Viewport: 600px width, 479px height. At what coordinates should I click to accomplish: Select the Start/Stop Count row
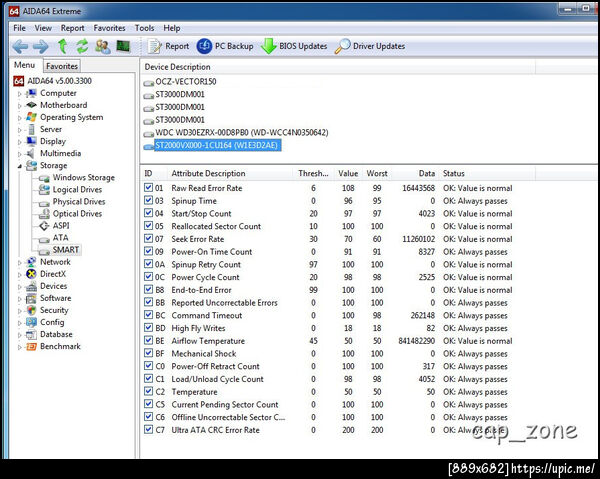pos(329,213)
